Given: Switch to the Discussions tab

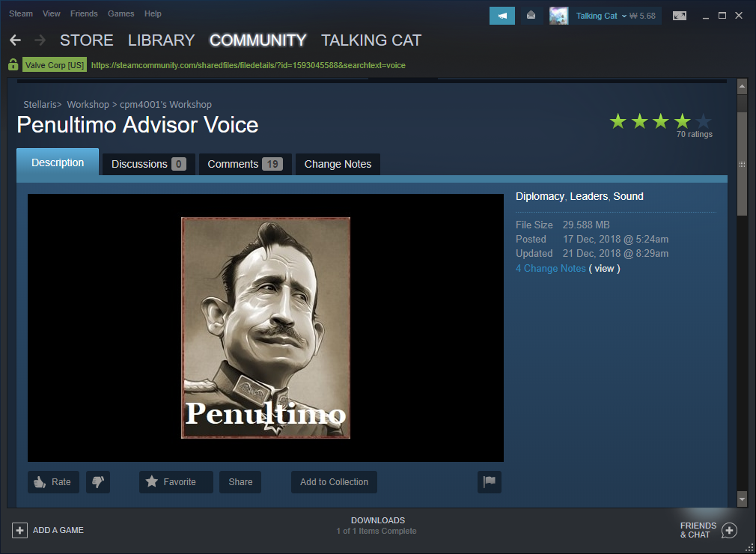Looking at the screenshot, I should (148, 165).
